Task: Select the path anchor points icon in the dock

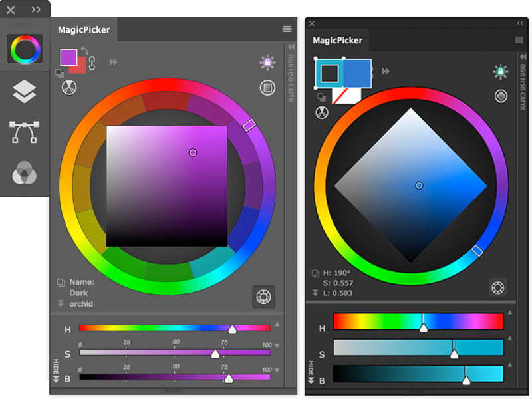Action: coord(24,132)
